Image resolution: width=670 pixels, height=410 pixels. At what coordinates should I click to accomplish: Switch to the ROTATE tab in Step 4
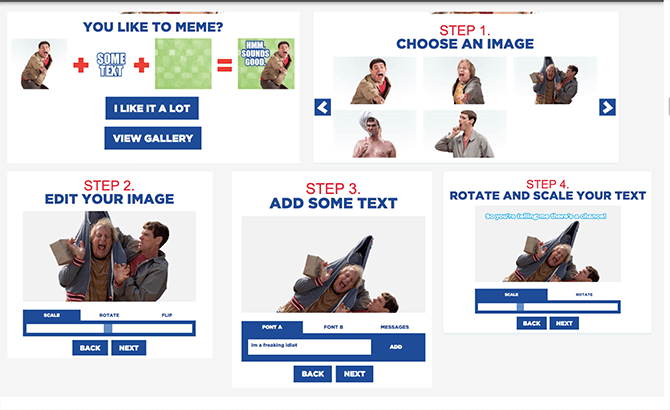coord(584,295)
